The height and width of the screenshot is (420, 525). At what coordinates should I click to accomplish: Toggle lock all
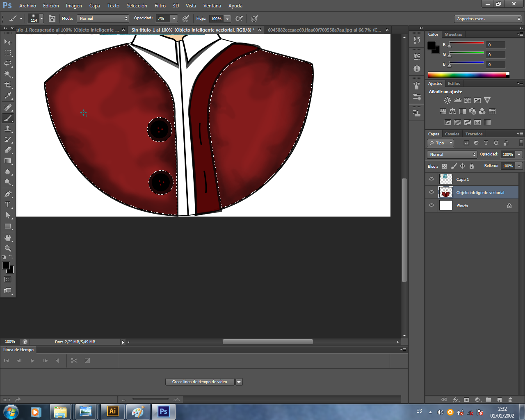coord(472,166)
